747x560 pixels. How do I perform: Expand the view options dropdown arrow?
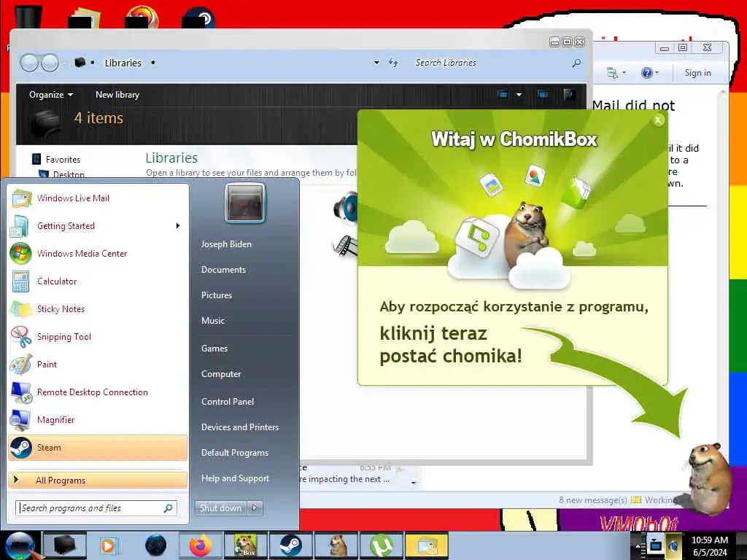(x=519, y=94)
